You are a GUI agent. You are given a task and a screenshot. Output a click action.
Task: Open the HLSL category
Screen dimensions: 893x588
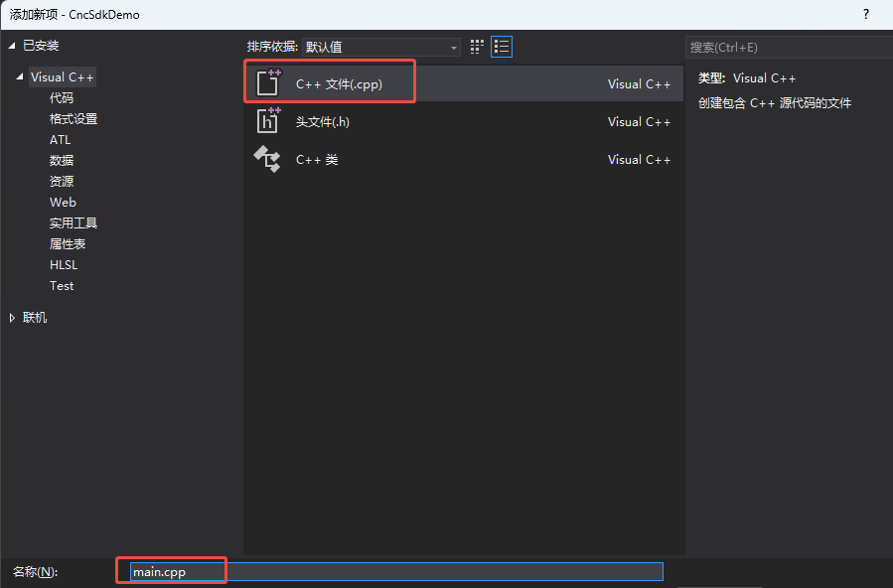64,265
